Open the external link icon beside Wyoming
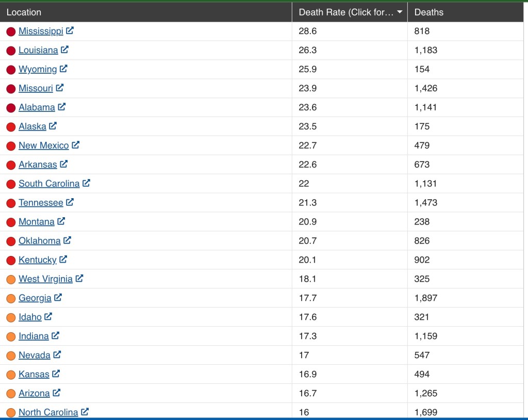The width and height of the screenshot is (528, 420). [x=63, y=69]
